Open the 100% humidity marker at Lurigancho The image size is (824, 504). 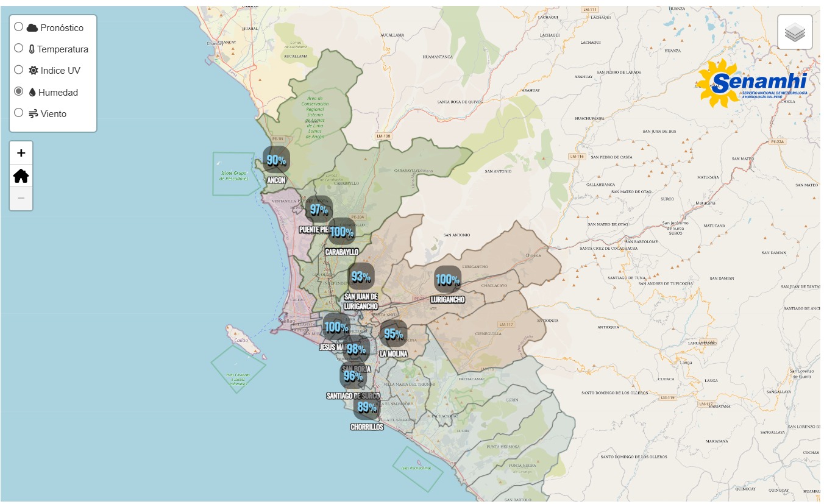click(447, 280)
